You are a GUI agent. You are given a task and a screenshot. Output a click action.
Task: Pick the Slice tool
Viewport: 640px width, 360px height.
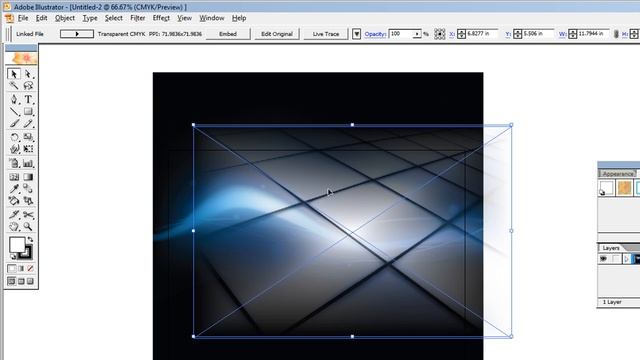[x=14, y=214]
